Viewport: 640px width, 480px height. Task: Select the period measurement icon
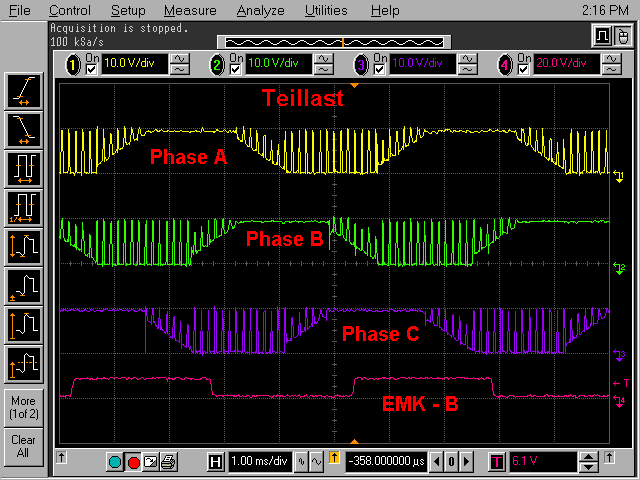pyautogui.click(x=24, y=169)
